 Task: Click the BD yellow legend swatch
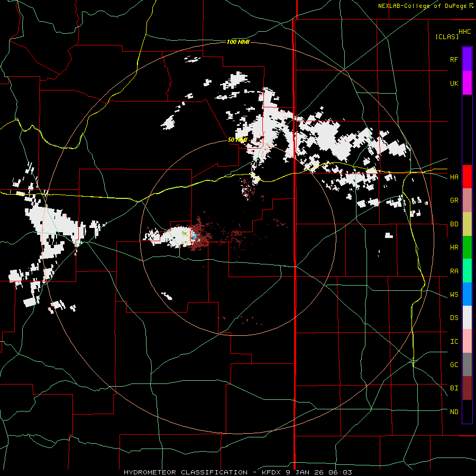coord(467,224)
